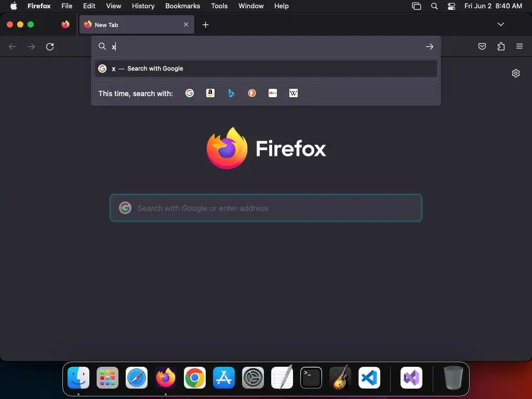Go forward one page
The image size is (532, 399).
point(31,46)
